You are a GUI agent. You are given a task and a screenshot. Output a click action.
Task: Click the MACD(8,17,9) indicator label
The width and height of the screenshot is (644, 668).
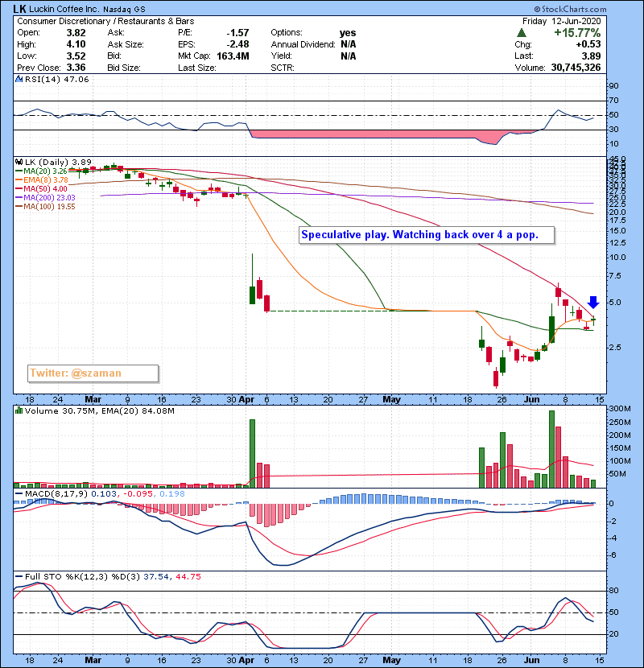click(x=56, y=494)
